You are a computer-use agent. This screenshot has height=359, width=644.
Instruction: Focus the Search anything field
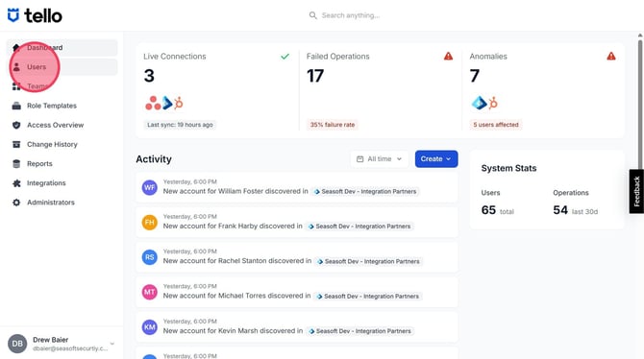tap(350, 15)
